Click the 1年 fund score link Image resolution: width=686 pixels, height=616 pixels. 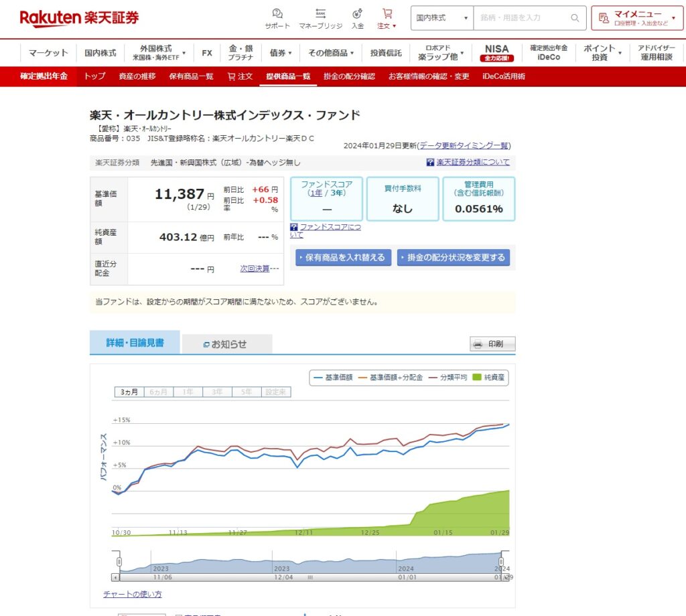[315, 193]
